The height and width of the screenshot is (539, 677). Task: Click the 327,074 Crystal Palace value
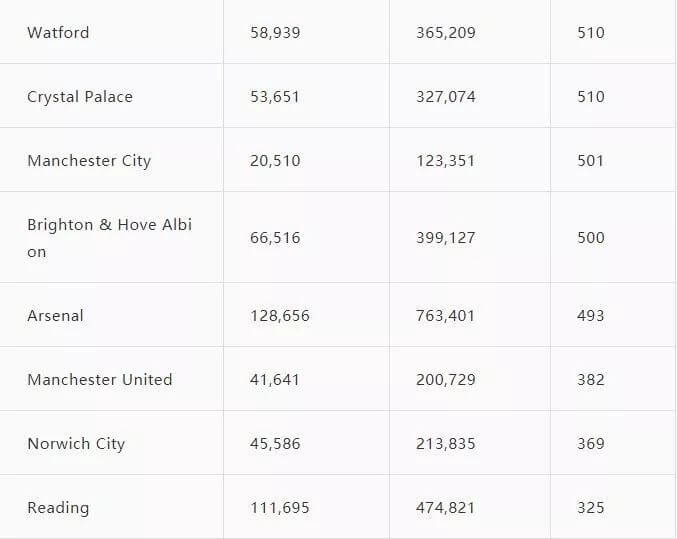tap(446, 97)
